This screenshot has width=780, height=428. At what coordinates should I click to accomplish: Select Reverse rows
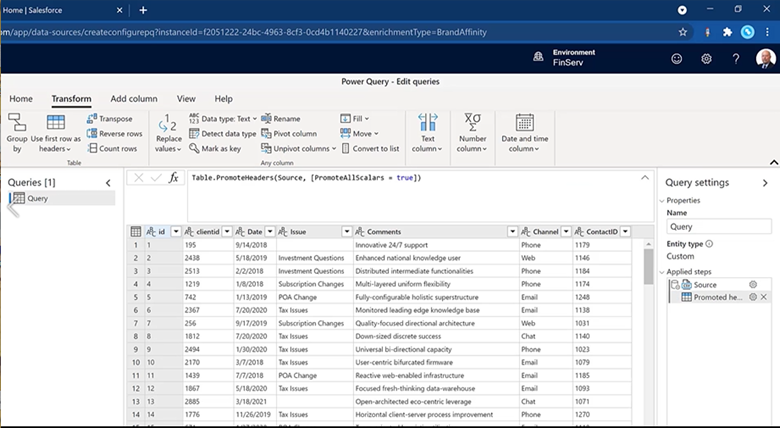coord(114,133)
